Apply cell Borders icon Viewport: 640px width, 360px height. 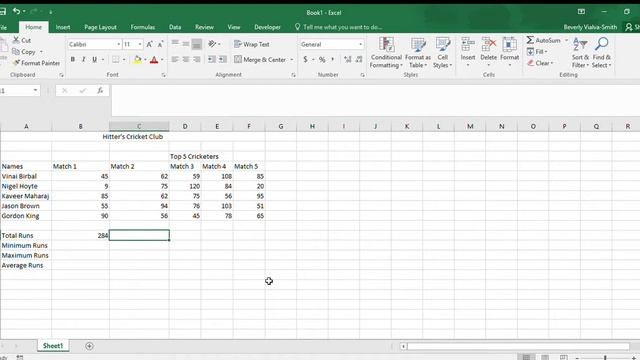(116, 60)
